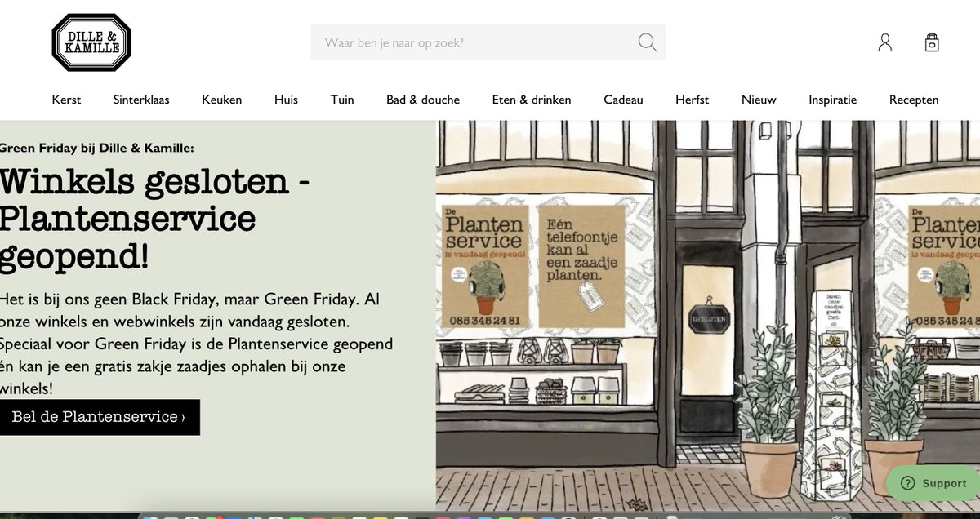The width and height of the screenshot is (980, 519).
Task: Open the Kerst menu
Action: pos(66,100)
